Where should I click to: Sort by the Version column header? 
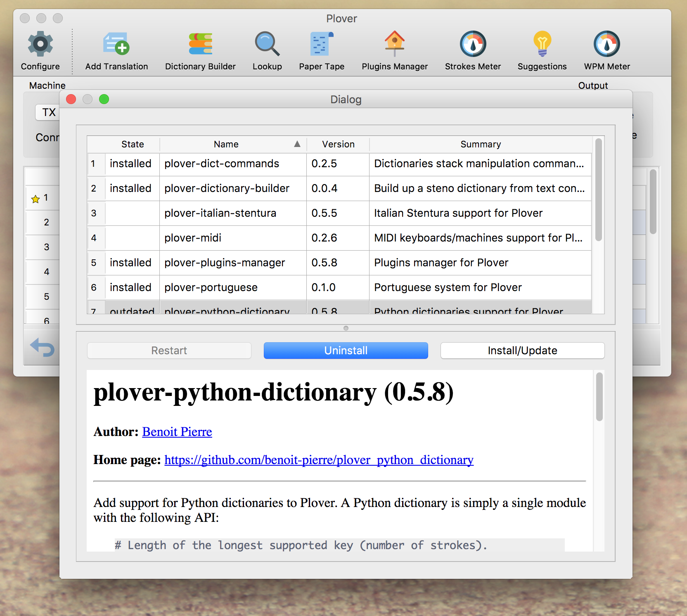(x=338, y=144)
